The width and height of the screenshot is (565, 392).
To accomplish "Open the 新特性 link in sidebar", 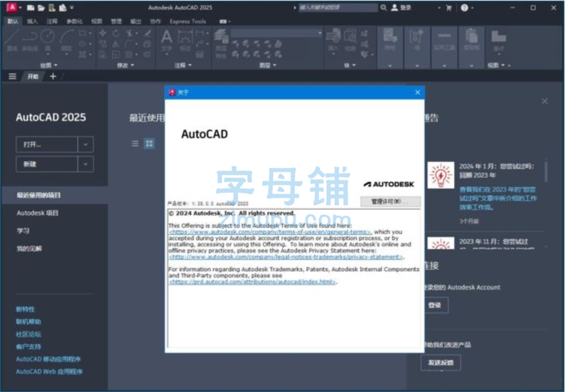I will tap(25, 309).
